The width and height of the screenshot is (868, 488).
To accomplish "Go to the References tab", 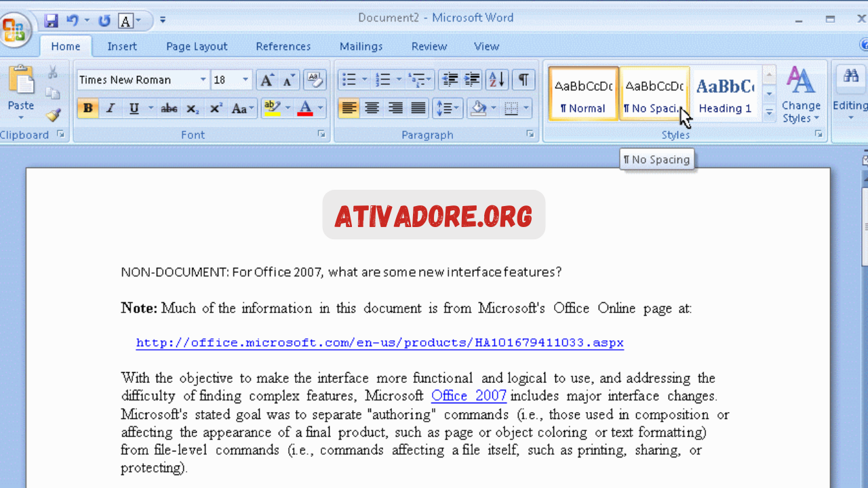I will 283,46.
